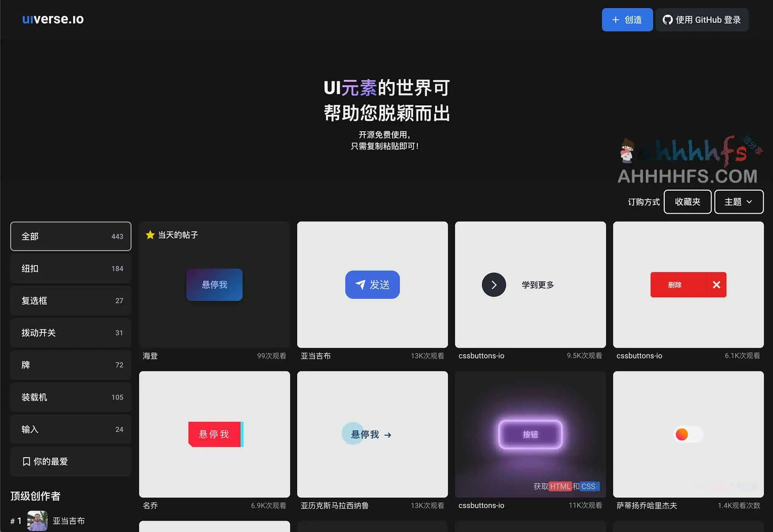The width and height of the screenshot is (773, 532).
Task: Click the paper plane icon in the 发送 button
Action: pos(360,284)
